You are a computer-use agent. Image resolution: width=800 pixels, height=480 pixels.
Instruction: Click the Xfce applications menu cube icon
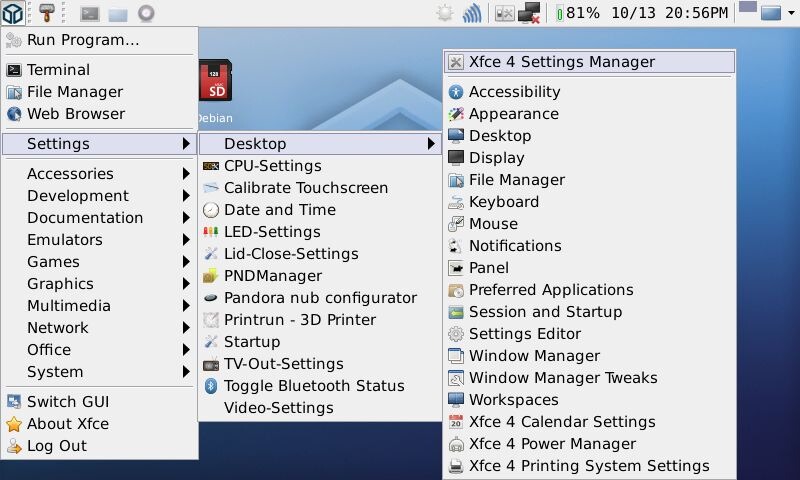(12, 13)
